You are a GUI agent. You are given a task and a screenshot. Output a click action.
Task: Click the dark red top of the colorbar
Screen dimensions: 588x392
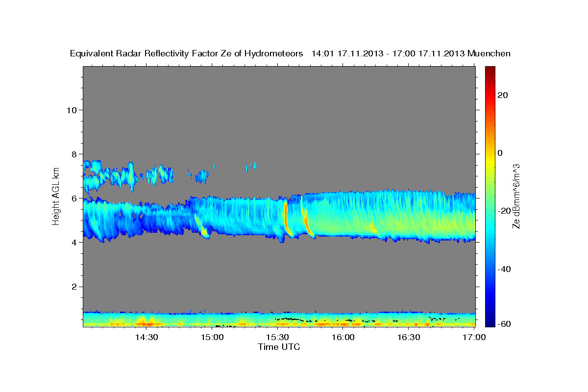coord(490,71)
